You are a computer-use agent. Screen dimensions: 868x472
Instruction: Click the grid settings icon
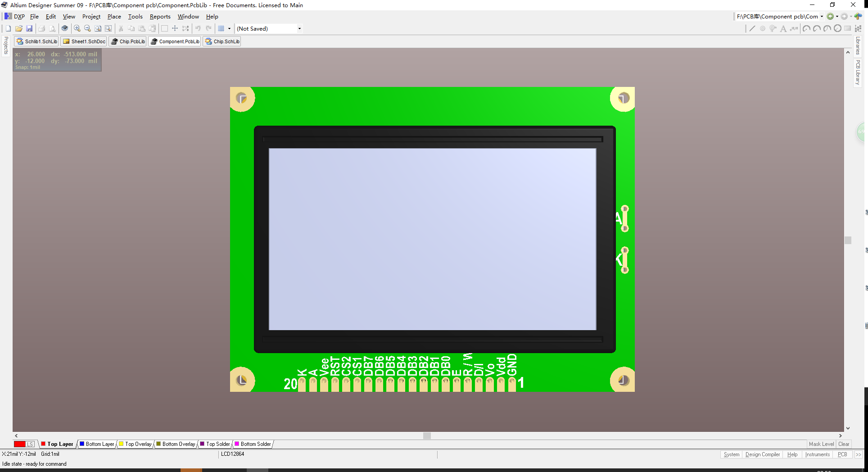pyautogui.click(x=221, y=28)
